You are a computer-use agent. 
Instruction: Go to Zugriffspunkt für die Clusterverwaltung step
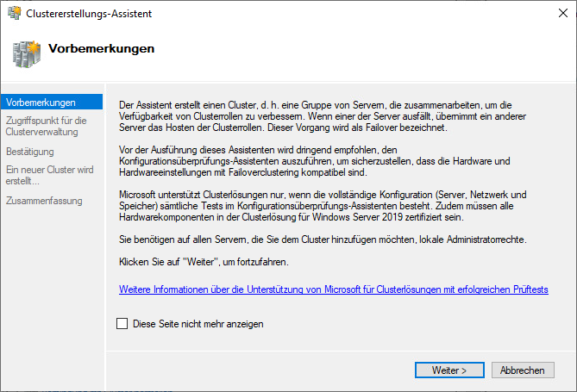tap(45, 126)
